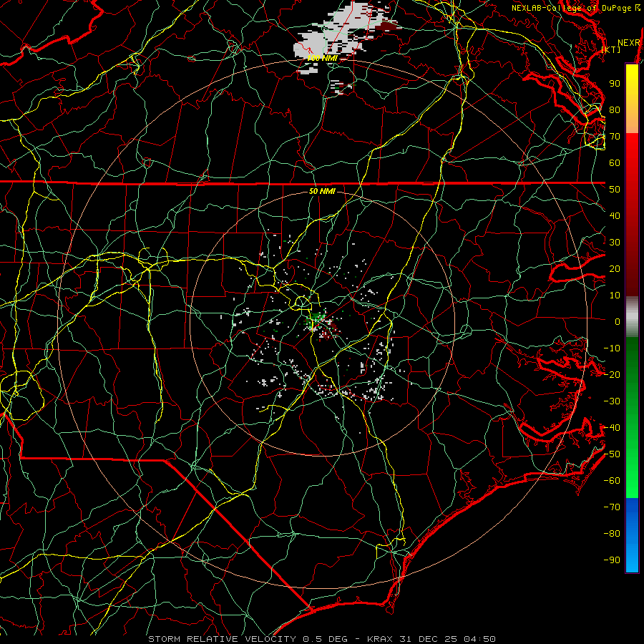Click the -80 value on the velocity scale
The image size is (644, 644).
(612, 534)
